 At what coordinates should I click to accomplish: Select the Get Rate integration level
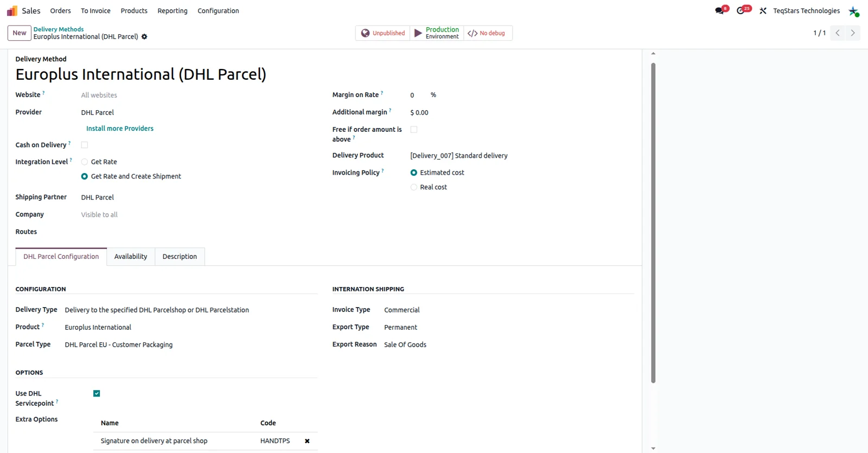85,162
